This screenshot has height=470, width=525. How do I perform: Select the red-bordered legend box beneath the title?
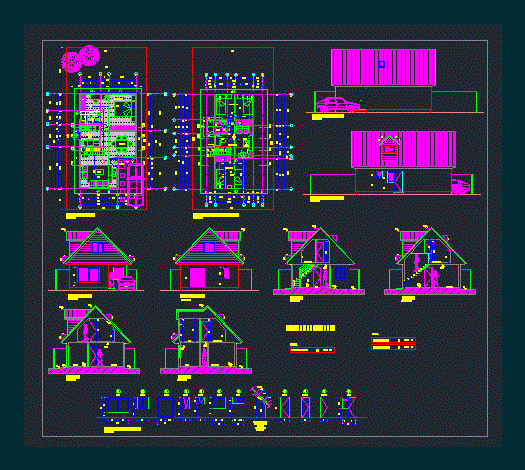tap(312, 350)
